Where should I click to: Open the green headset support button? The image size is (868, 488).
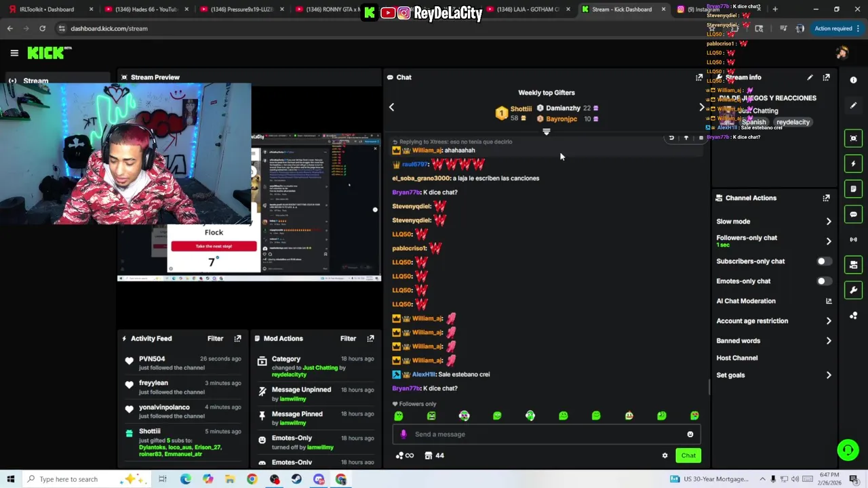tap(847, 449)
